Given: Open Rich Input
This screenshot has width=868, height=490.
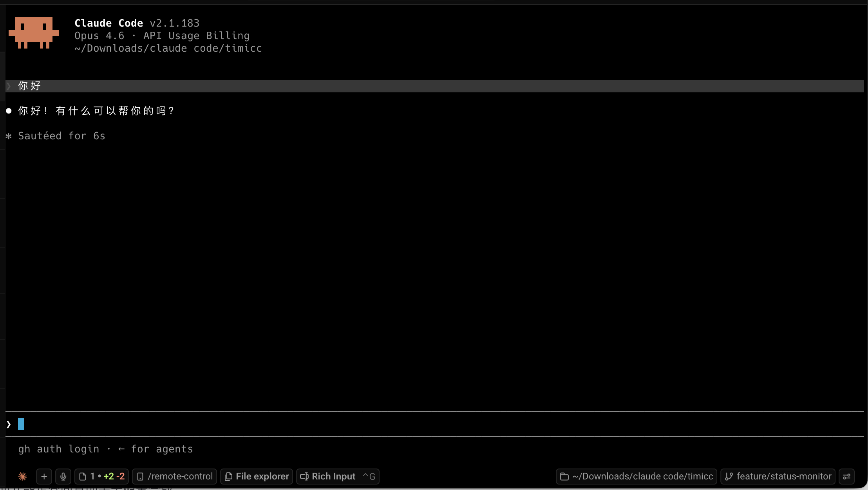Looking at the screenshot, I should tap(338, 476).
